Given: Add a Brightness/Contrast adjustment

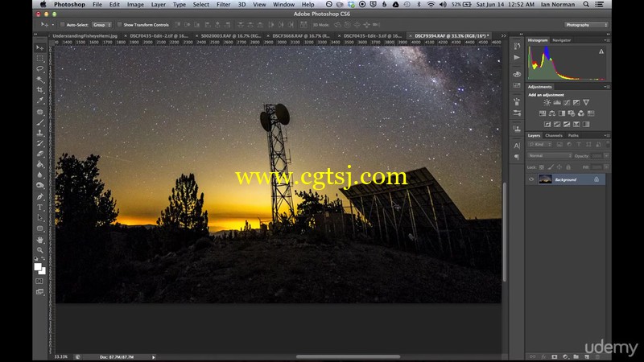Looking at the screenshot, I should coord(547,103).
